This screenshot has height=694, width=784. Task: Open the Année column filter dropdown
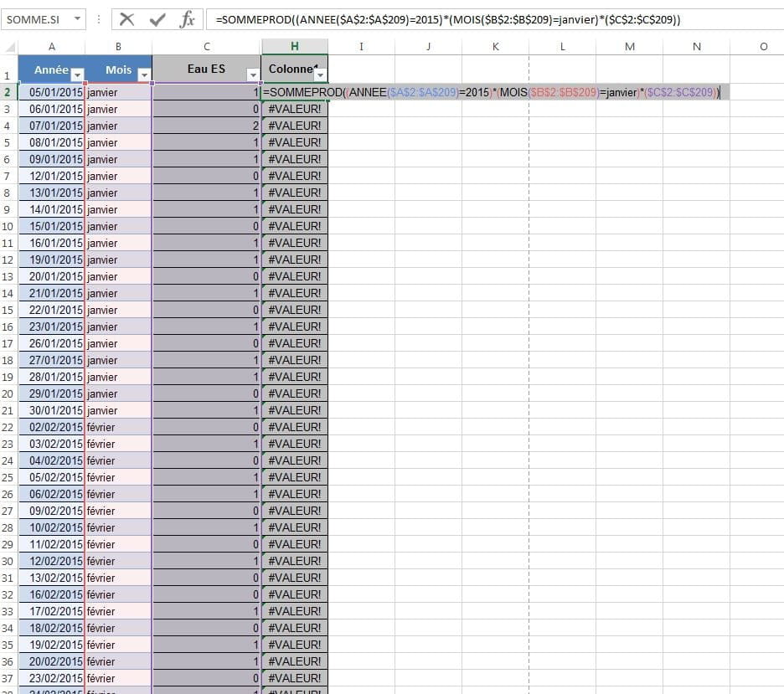click(77, 75)
